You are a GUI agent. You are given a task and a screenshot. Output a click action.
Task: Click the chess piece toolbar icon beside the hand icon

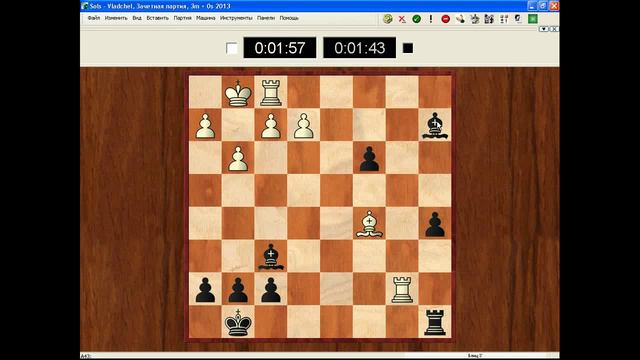[x=474, y=19]
